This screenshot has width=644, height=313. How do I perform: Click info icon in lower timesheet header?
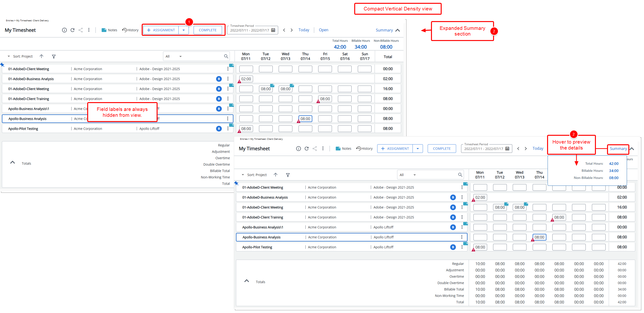point(299,149)
